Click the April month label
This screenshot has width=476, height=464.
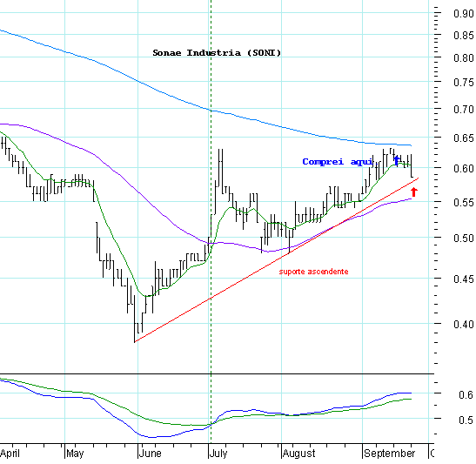10,454
